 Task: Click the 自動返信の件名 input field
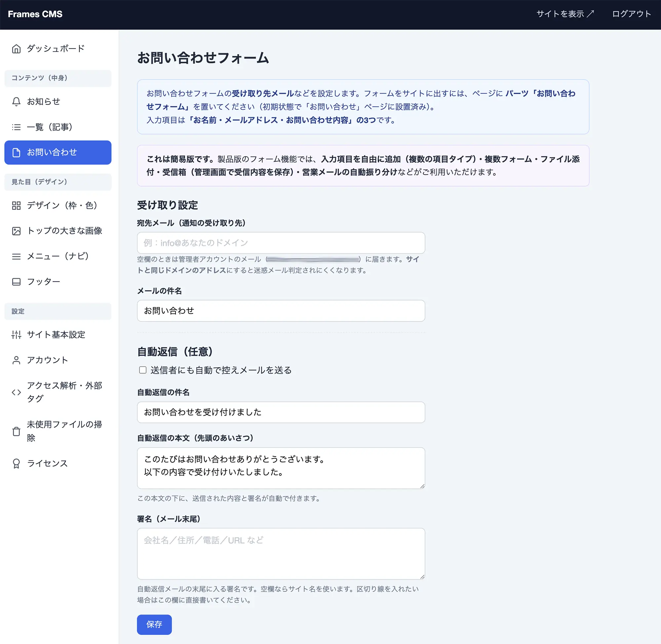[281, 412]
